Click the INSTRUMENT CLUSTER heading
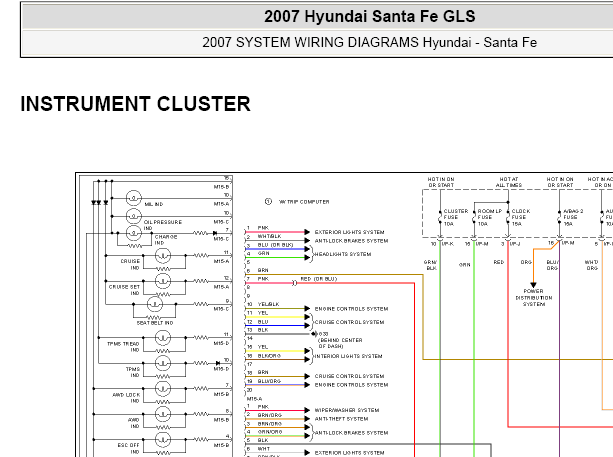 click(135, 104)
